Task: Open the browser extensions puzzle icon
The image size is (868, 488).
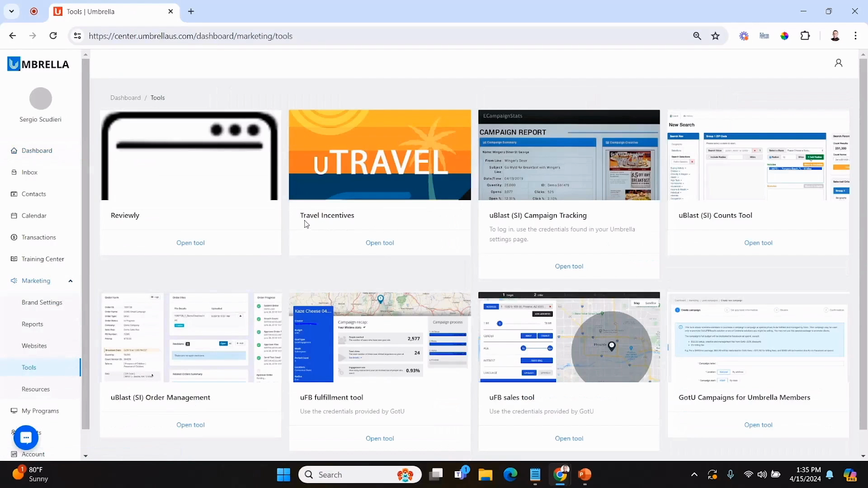Action: (x=805, y=36)
